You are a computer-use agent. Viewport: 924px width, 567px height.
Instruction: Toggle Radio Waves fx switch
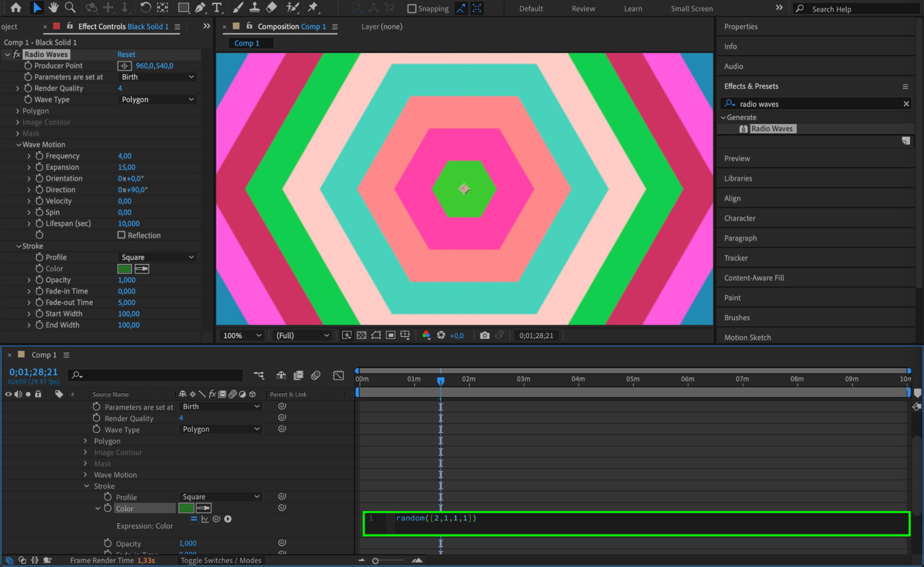point(17,55)
